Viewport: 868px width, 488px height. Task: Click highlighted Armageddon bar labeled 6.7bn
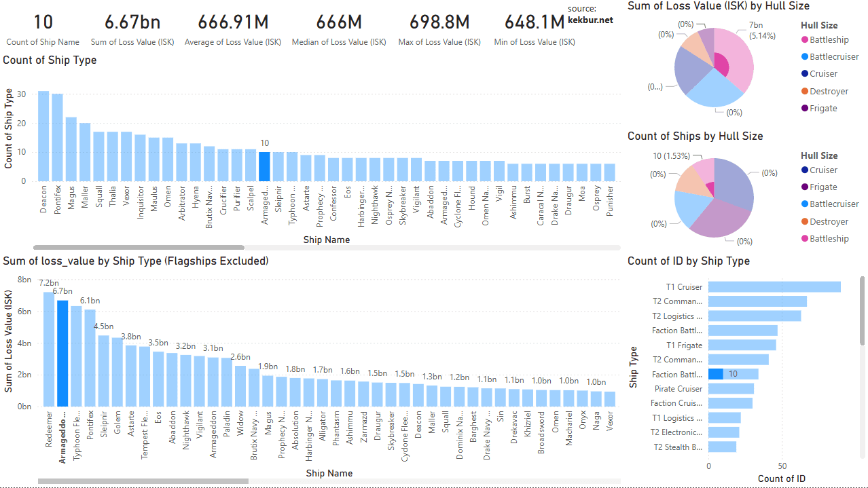point(62,353)
